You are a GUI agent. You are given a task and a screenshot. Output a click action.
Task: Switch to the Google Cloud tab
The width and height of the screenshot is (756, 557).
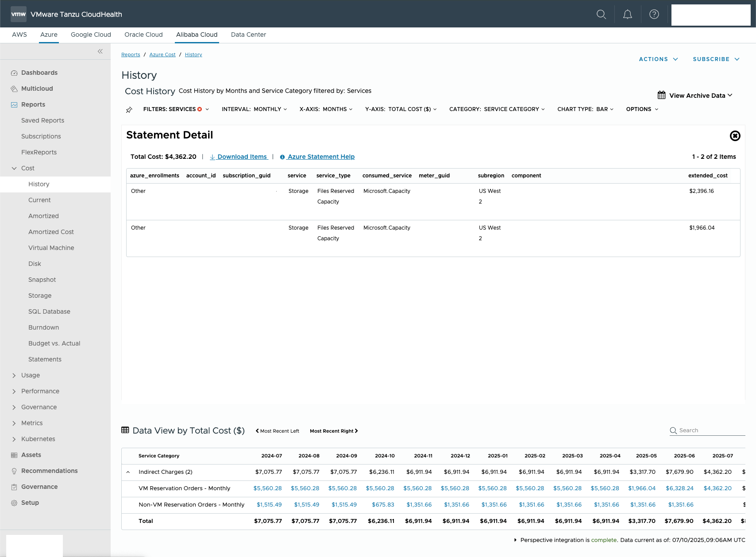(x=91, y=35)
